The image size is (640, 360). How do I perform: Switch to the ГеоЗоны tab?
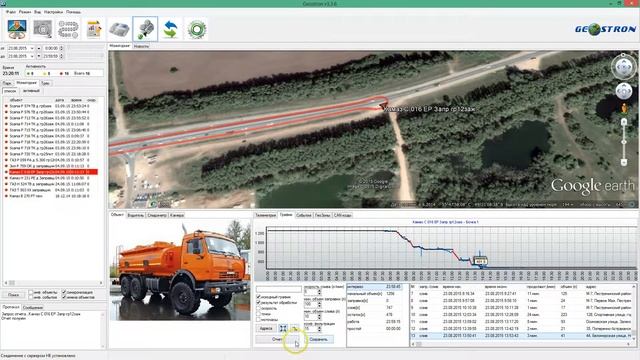pyautogui.click(x=323, y=215)
